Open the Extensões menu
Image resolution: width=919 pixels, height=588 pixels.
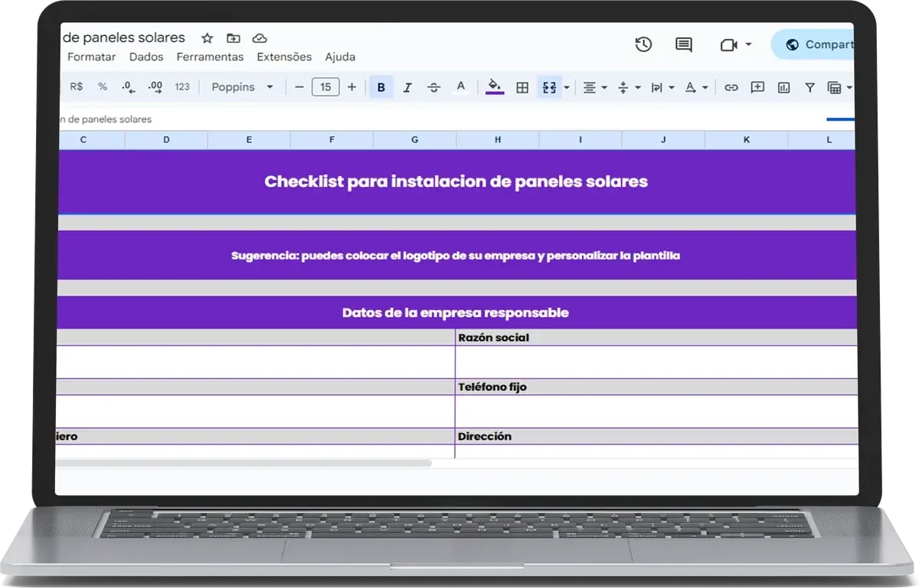click(x=284, y=57)
